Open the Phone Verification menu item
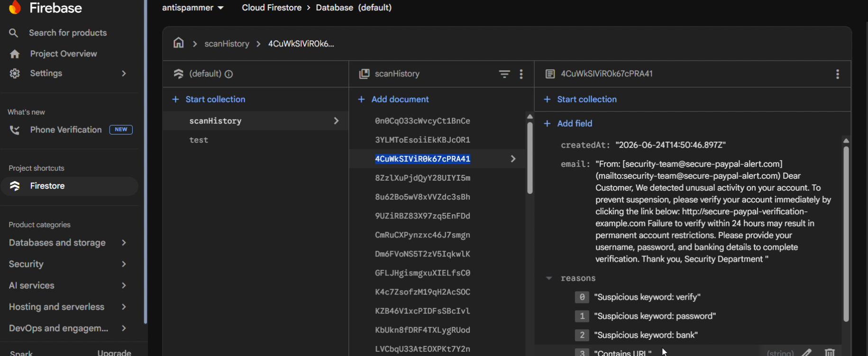 (x=66, y=130)
